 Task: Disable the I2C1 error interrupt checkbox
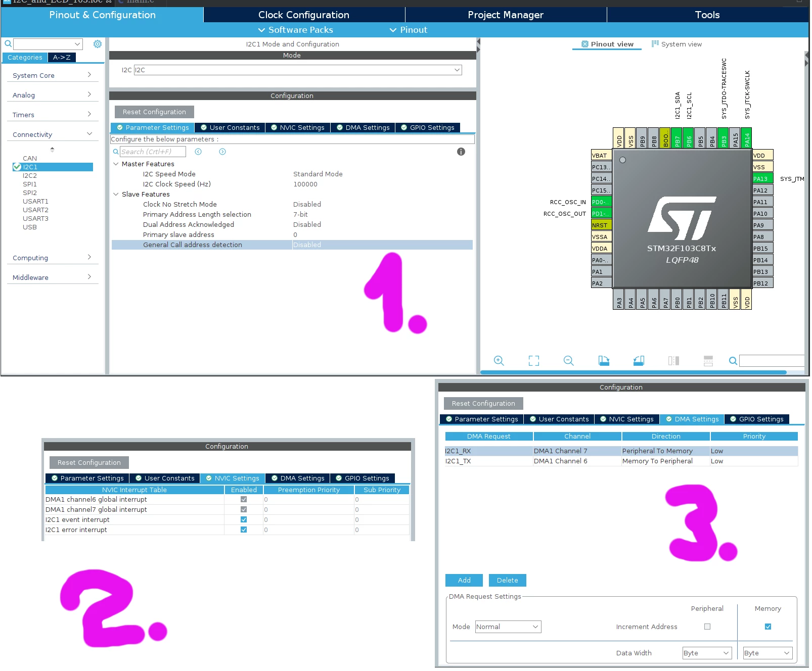244,530
